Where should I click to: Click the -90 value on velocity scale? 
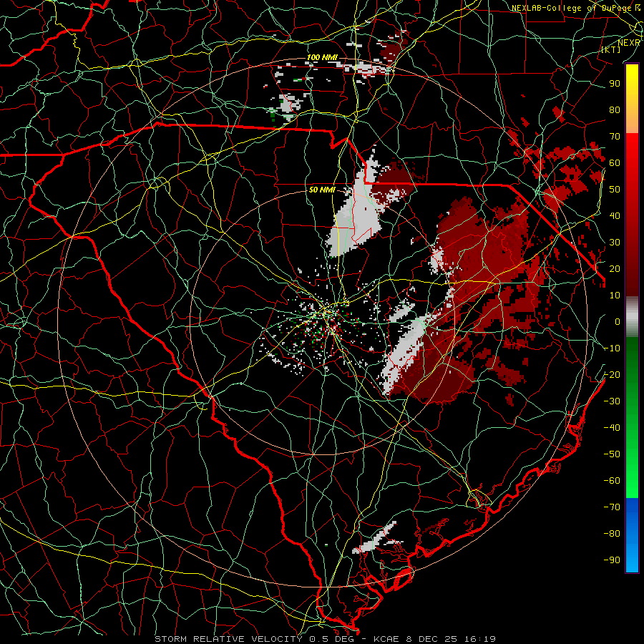[612, 560]
